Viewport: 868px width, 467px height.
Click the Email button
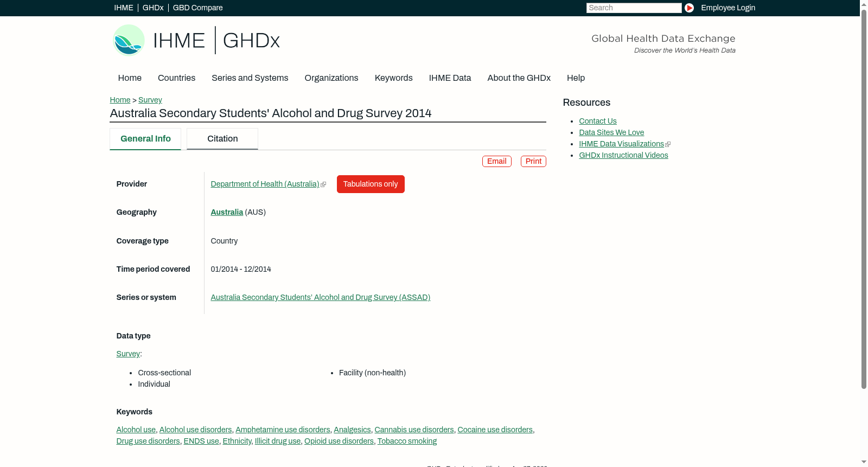pyautogui.click(x=497, y=161)
